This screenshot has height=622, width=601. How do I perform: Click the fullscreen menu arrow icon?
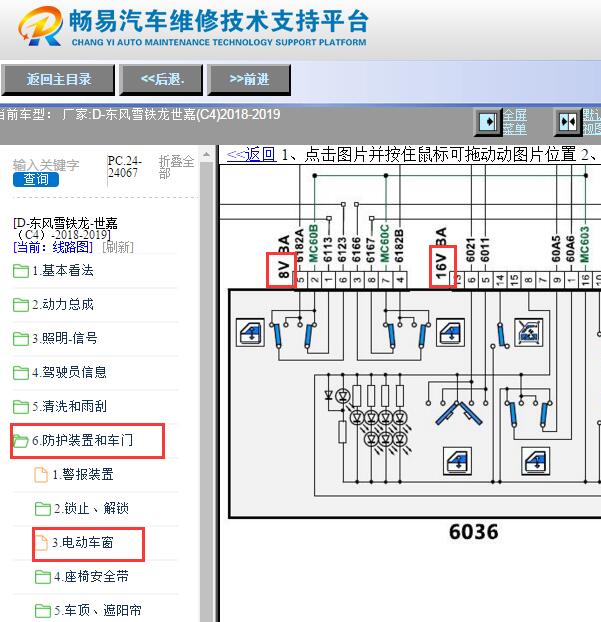(488, 121)
